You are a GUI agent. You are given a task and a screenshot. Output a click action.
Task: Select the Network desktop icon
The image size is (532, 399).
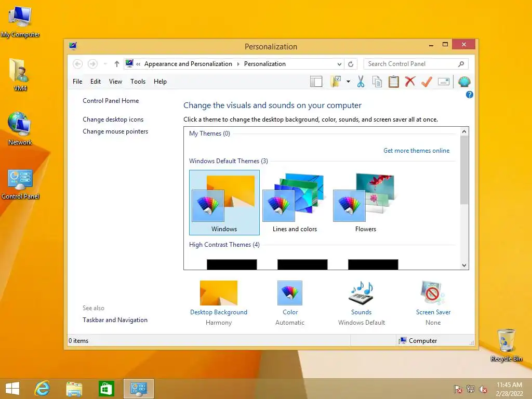[x=20, y=129]
